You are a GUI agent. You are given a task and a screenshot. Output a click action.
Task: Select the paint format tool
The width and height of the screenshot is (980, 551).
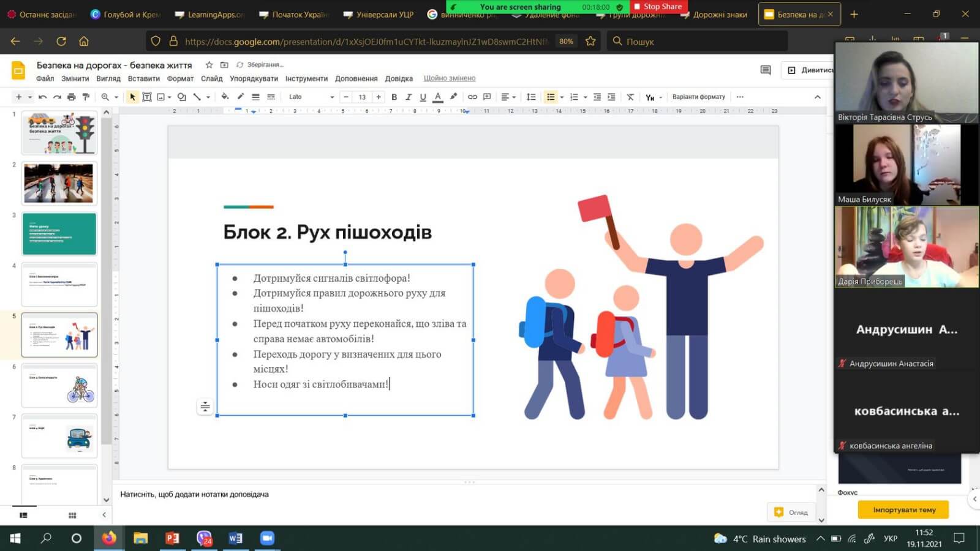[86, 97]
